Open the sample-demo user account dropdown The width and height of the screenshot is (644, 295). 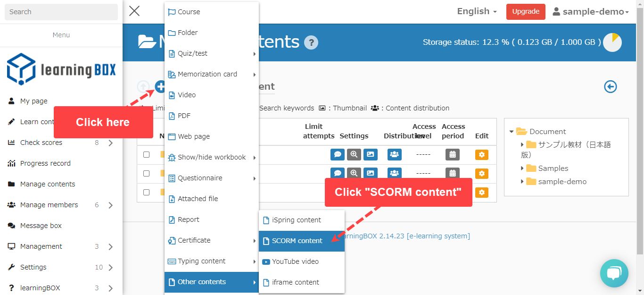tap(591, 12)
